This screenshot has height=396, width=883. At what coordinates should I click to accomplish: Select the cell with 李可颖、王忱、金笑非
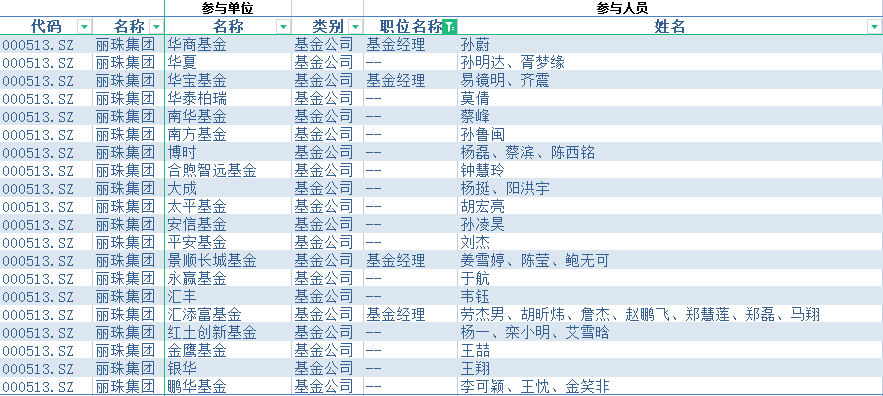(670, 386)
